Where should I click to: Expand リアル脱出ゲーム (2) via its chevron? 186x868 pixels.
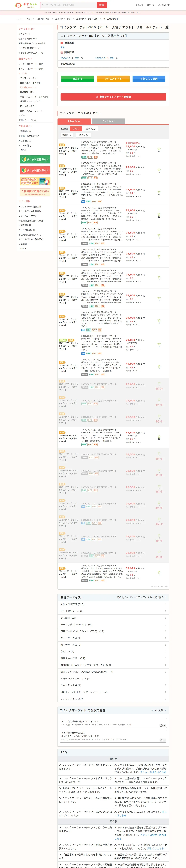(165, 611)
